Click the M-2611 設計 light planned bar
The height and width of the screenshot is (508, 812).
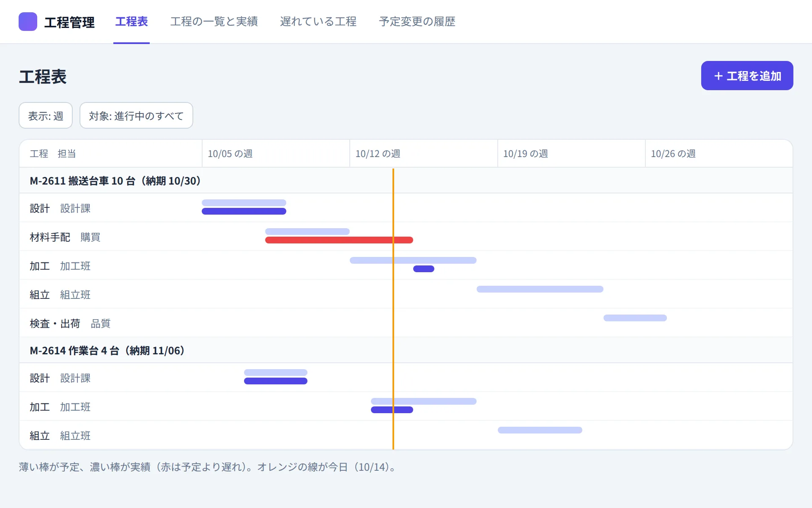click(244, 203)
